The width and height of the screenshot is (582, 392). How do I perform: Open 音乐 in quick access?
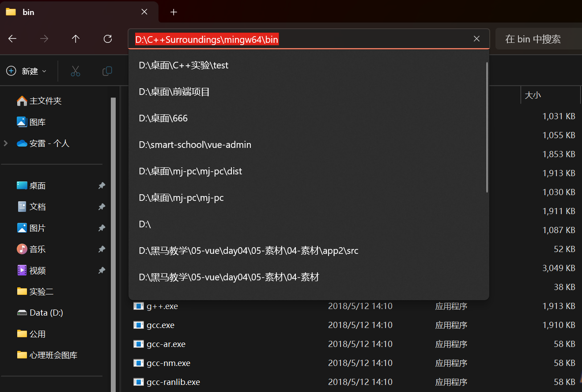tap(31, 249)
